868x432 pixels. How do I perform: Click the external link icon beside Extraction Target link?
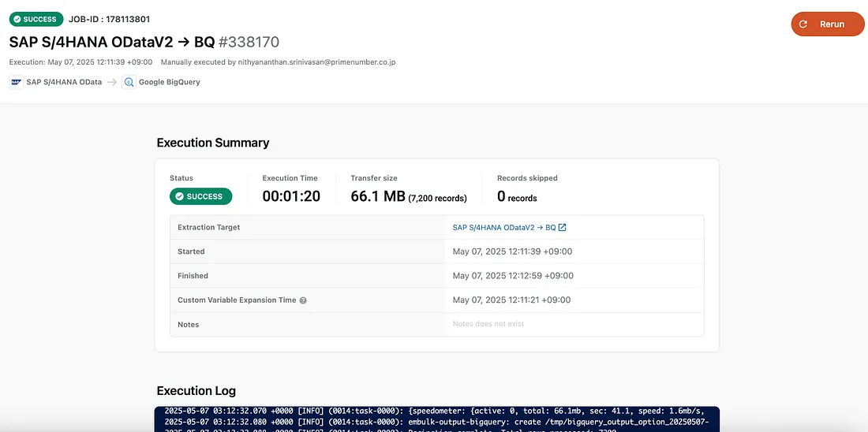click(x=563, y=227)
